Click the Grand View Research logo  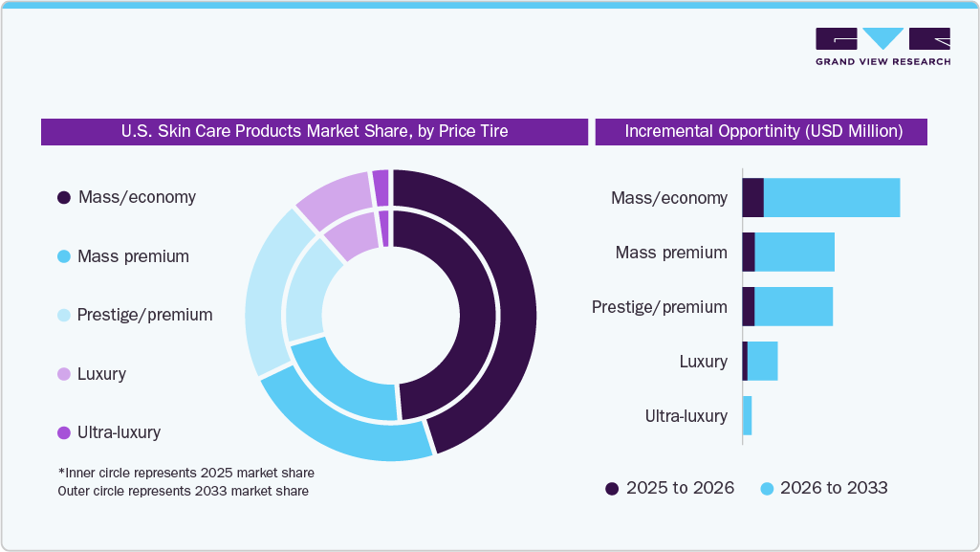(882, 46)
